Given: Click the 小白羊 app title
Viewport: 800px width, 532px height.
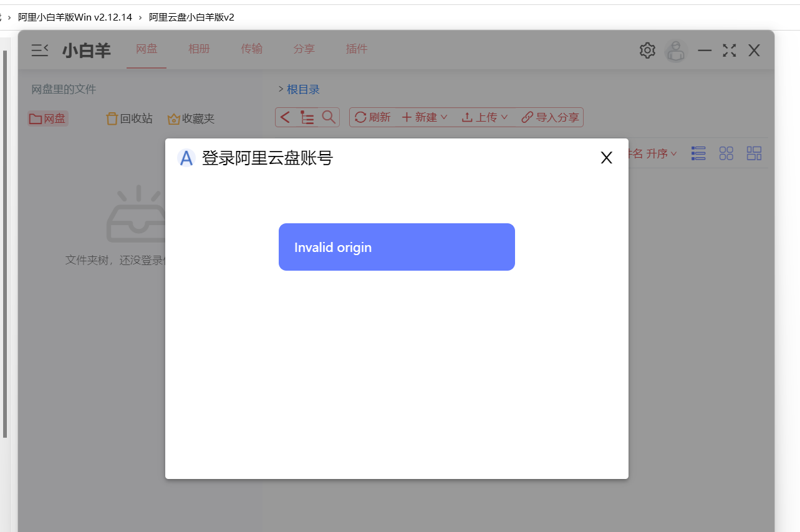Looking at the screenshot, I should [87, 51].
